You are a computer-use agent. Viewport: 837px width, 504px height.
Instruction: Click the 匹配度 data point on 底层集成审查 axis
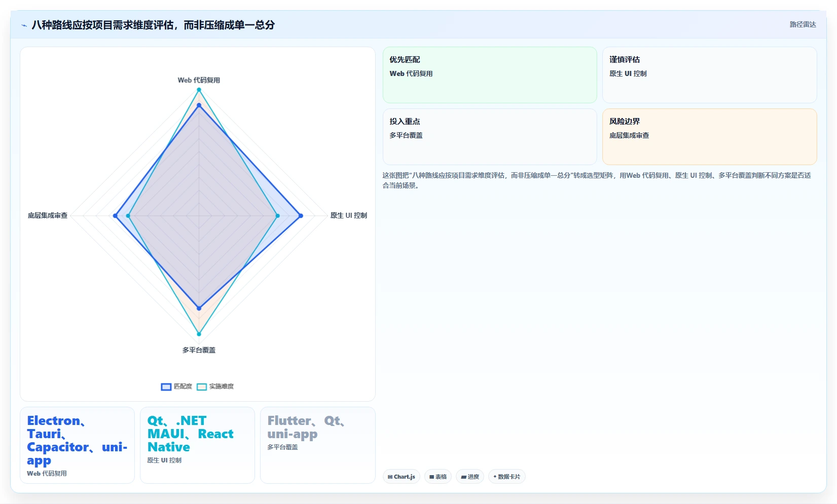(x=115, y=216)
